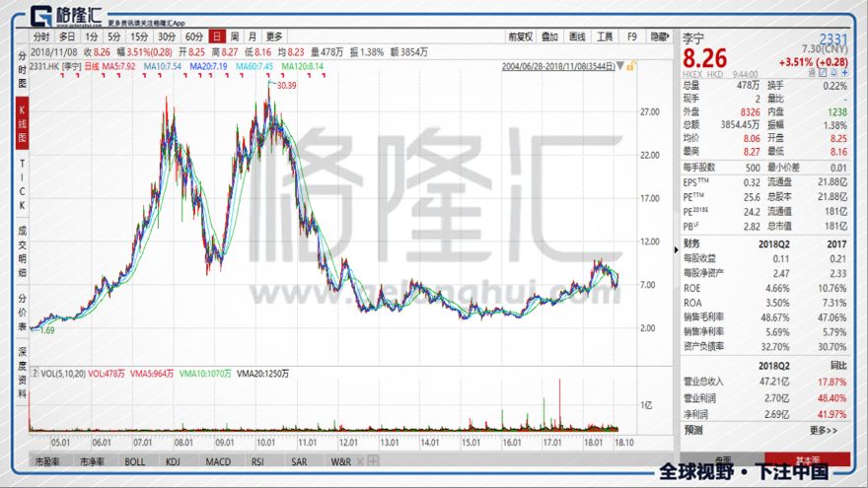The width and height of the screenshot is (868, 488).
Task: Select the SAR indicator tab
Action: tap(299, 461)
